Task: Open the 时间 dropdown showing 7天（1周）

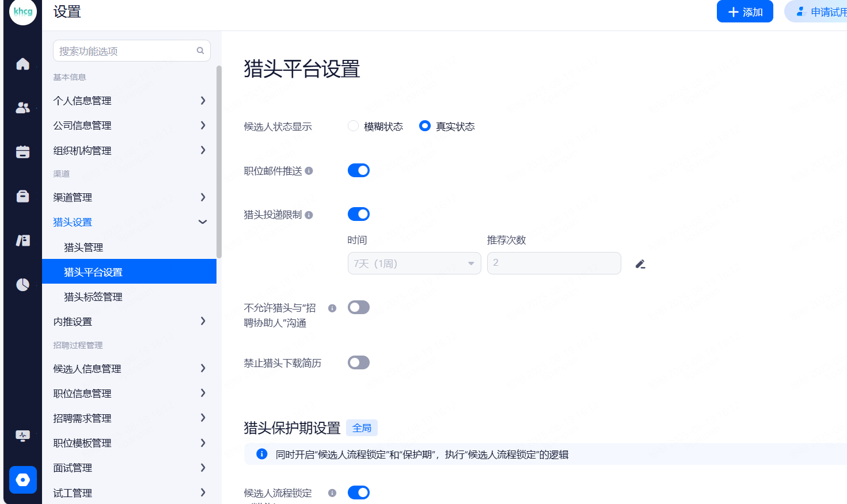Action: [x=414, y=264]
